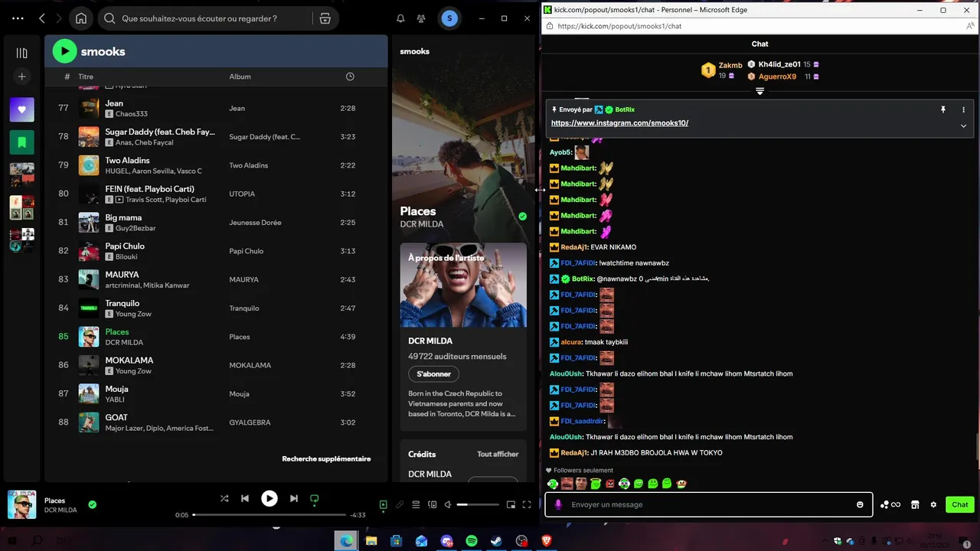Viewport: 980px width, 551px height.
Task: Open the album link "Jeunesse Dorée"
Action: point(255,223)
